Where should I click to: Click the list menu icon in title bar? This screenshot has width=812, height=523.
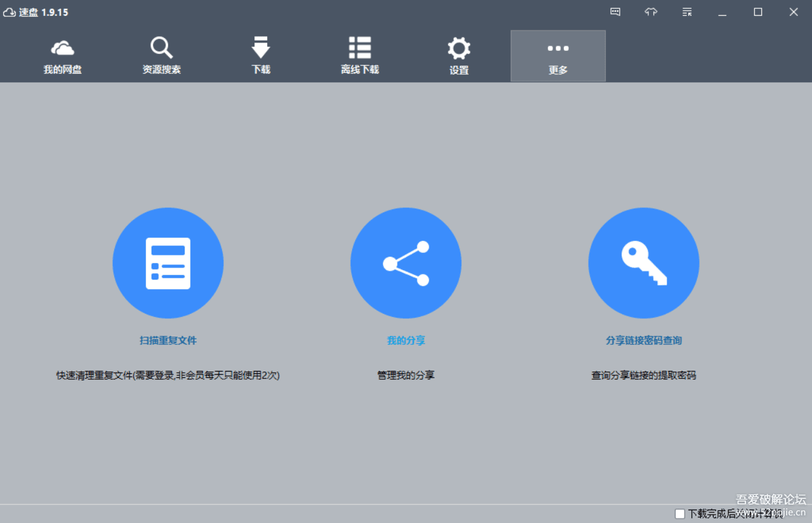click(x=687, y=11)
